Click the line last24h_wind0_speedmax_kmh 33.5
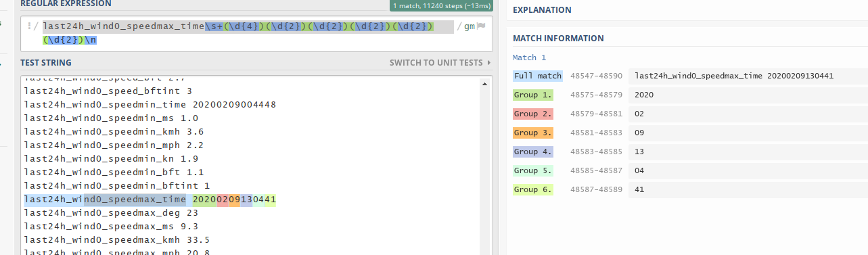 click(117, 239)
